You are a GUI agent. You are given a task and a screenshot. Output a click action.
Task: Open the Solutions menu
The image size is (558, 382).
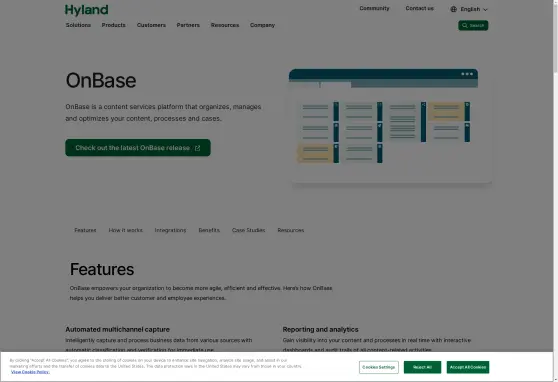pos(78,25)
